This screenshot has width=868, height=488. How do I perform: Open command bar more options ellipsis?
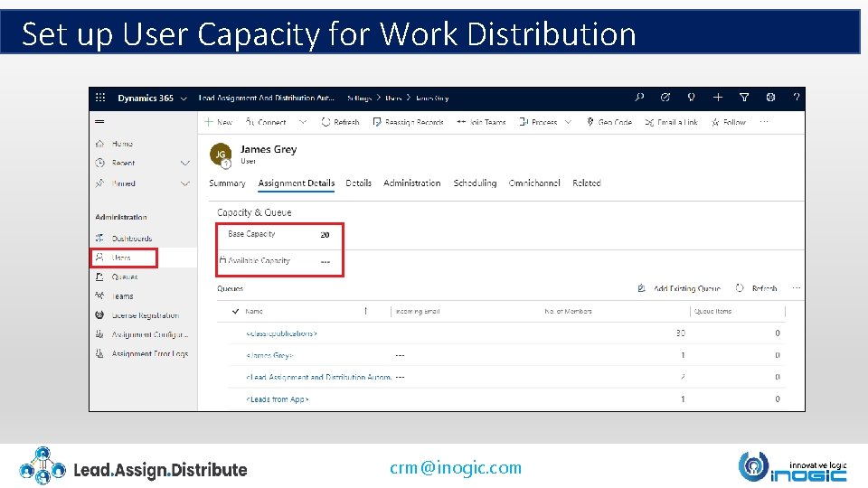764,122
